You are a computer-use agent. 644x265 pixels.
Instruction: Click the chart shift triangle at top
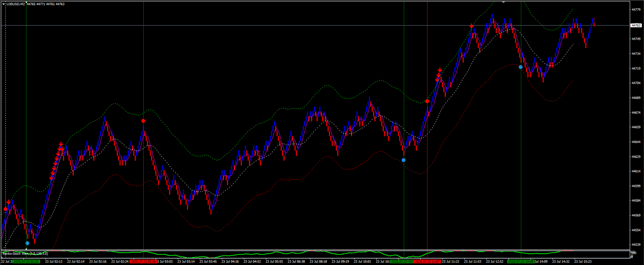(x=503, y=2)
